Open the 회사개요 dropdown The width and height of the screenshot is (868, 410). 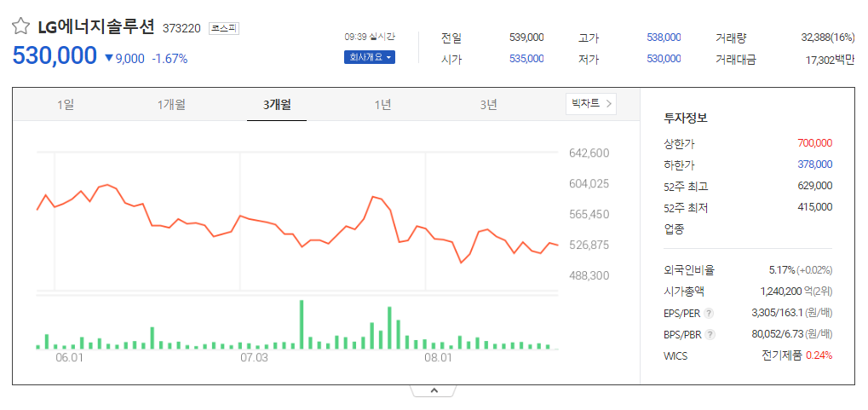coord(369,57)
